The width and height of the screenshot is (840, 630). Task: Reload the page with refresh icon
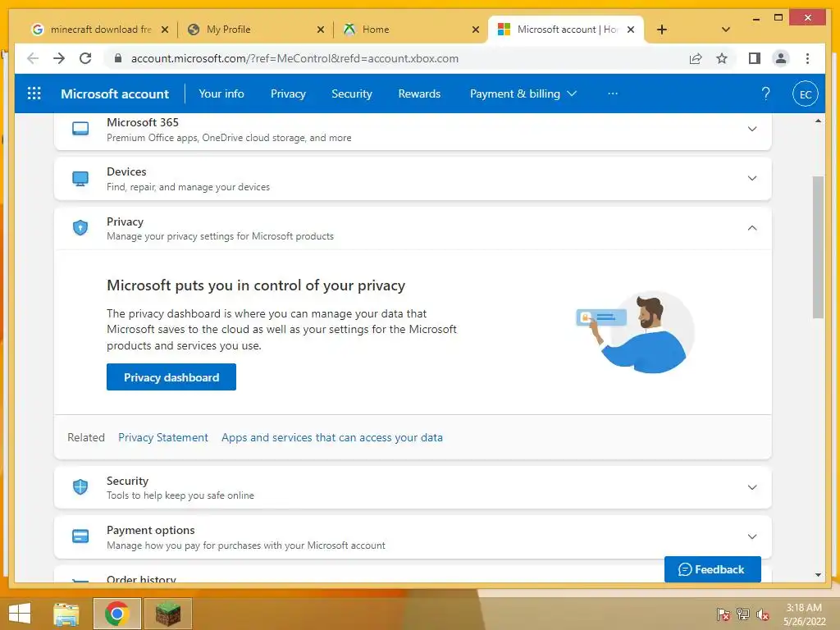tap(85, 58)
